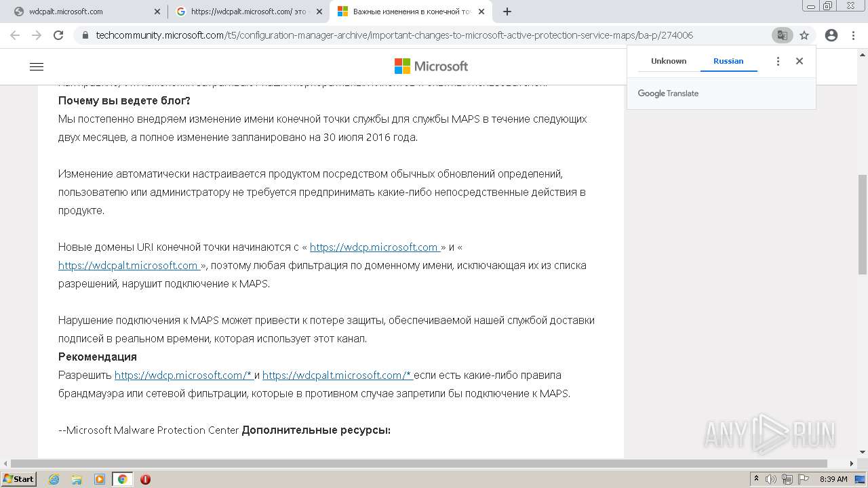Open Windows Explorer folder in taskbar

click(x=77, y=479)
